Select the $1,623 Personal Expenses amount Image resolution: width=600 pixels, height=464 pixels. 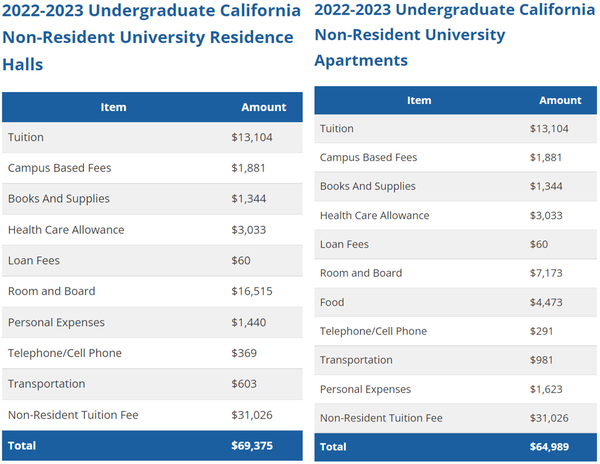(549, 389)
